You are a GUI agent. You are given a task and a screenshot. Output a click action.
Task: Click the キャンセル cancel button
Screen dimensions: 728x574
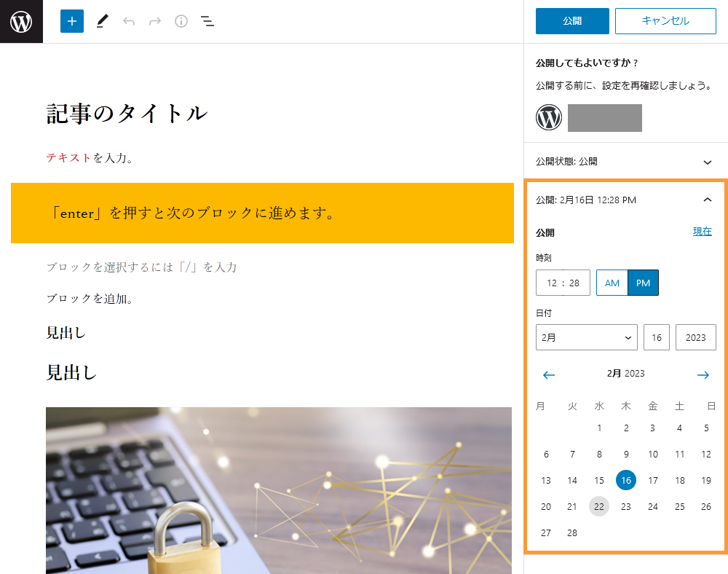665,21
